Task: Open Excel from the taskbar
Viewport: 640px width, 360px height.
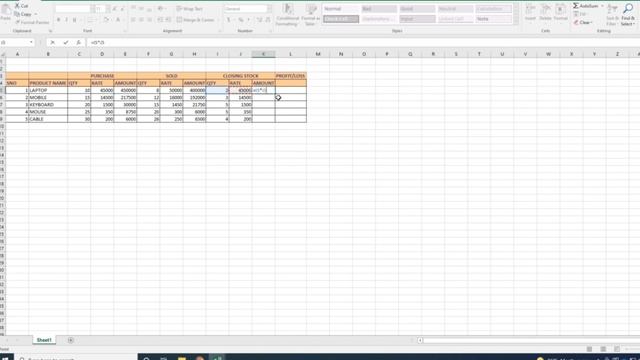Action: pos(218,358)
